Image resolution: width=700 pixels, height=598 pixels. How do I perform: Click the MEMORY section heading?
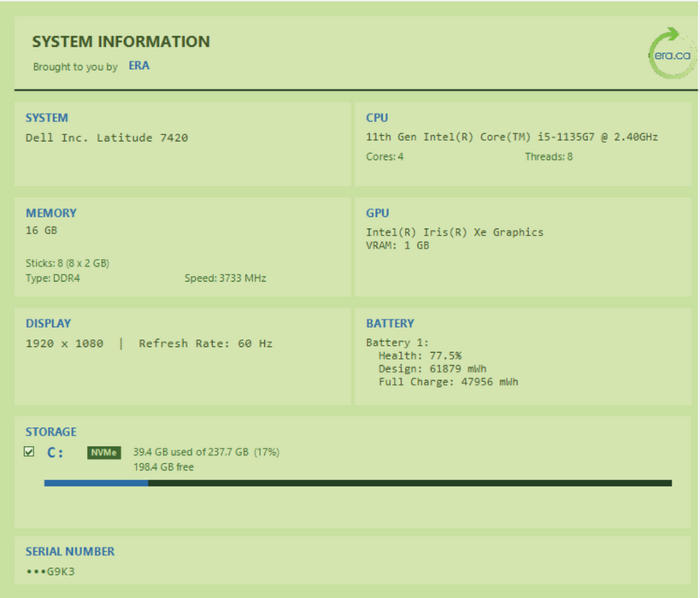(51, 214)
